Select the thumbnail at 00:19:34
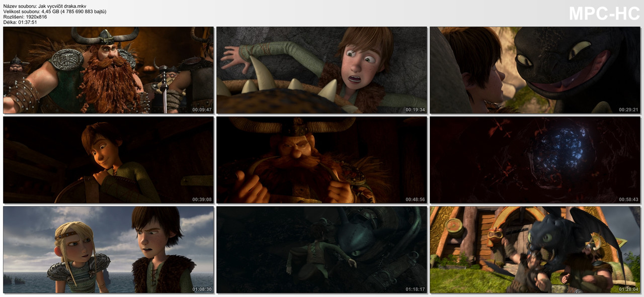This screenshot has height=297, width=644. coord(321,70)
